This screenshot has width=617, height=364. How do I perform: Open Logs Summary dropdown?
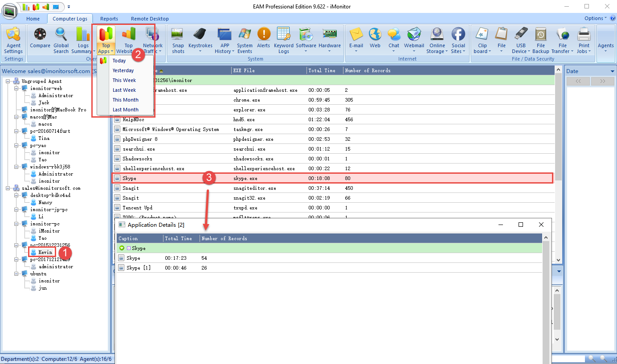tap(83, 40)
